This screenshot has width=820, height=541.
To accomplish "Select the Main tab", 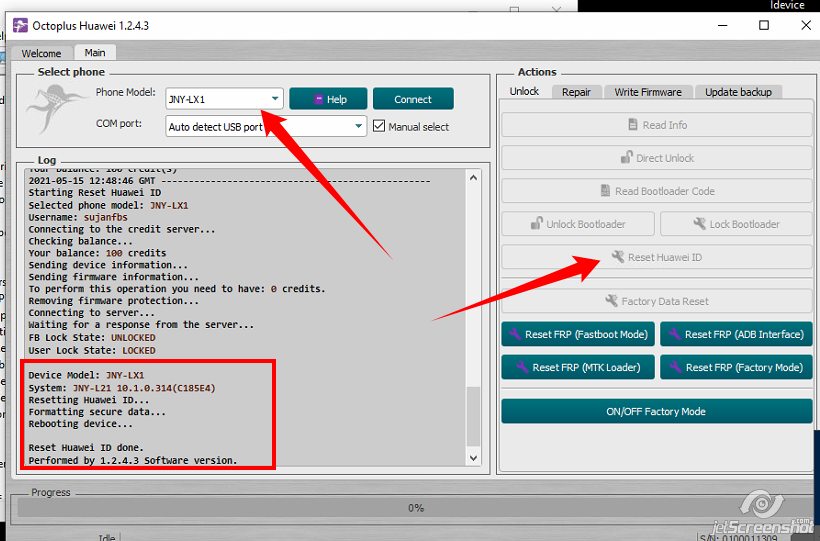I will 95,52.
